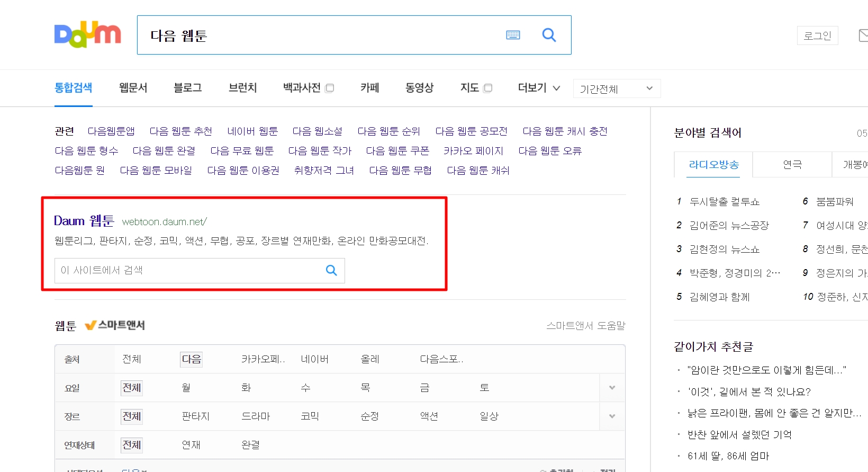Open the 블로그 tab
This screenshot has height=472, width=868.
coord(188,88)
